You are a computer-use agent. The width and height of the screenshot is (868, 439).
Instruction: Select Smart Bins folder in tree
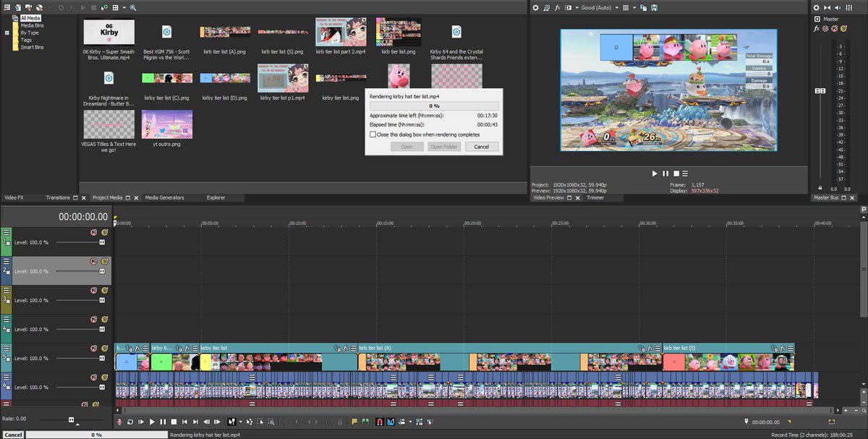(33, 47)
